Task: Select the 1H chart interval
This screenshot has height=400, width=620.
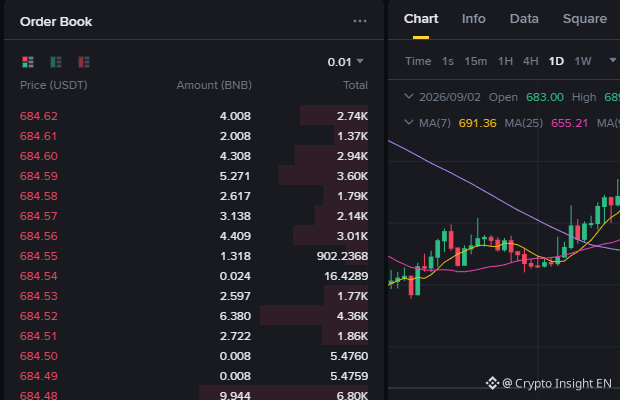Action: coord(505,61)
